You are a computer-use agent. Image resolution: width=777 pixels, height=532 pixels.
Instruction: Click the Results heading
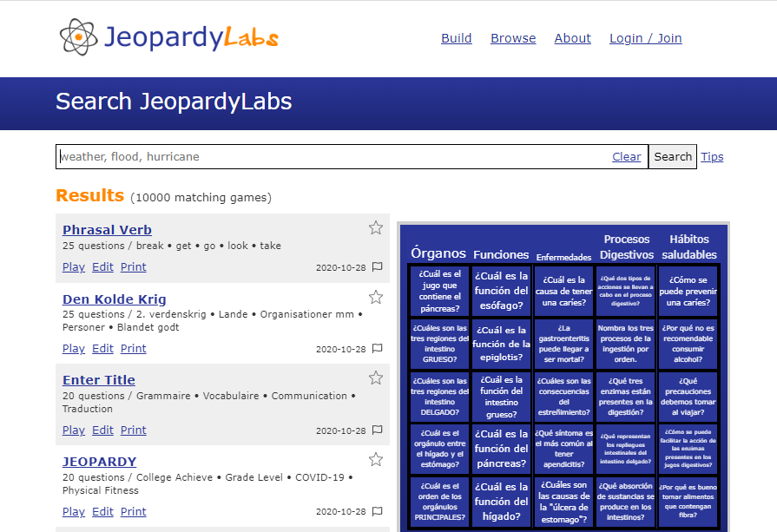[x=89, y=195]
